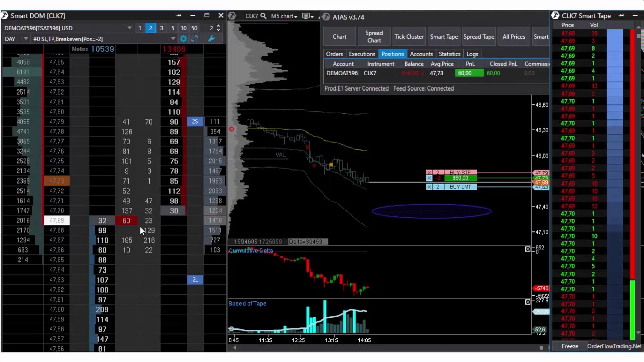Click ask volume 157 at price 47,85
The width and height of the screenshot is (644, 362).
tap(174, 63)
